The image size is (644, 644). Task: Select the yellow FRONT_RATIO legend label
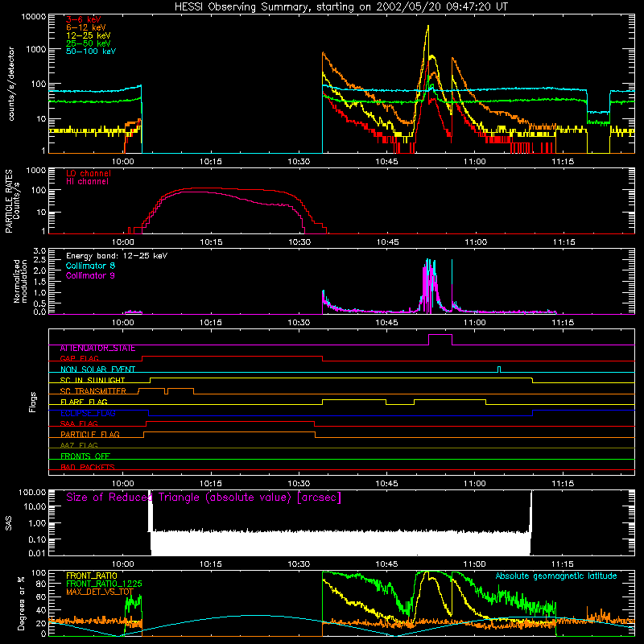click(91, 576)
